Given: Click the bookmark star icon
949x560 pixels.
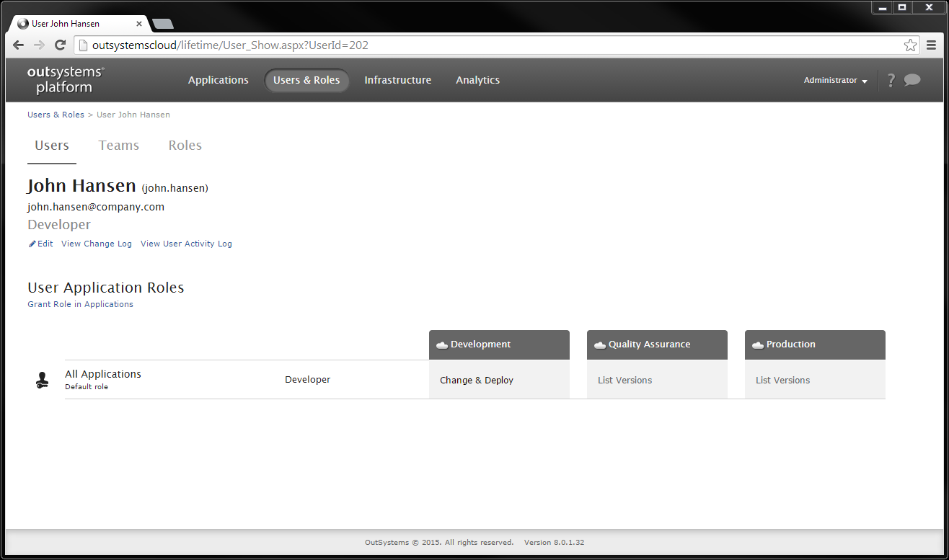Looking at the screenshot, I should coord(910,45).
